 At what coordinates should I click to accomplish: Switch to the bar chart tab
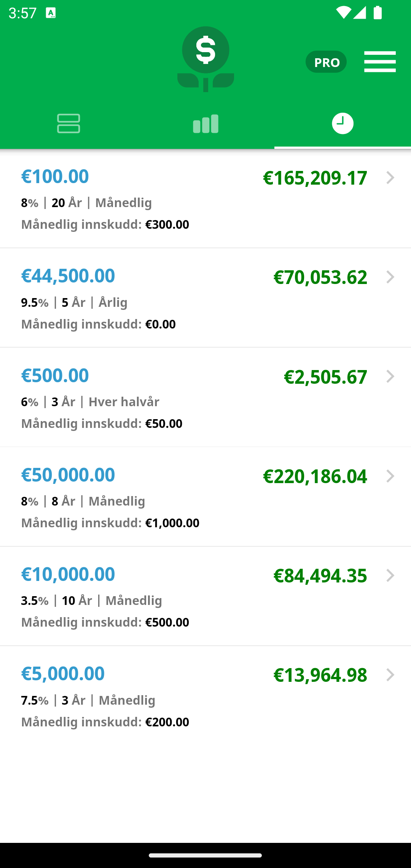(x=205, y=123)
